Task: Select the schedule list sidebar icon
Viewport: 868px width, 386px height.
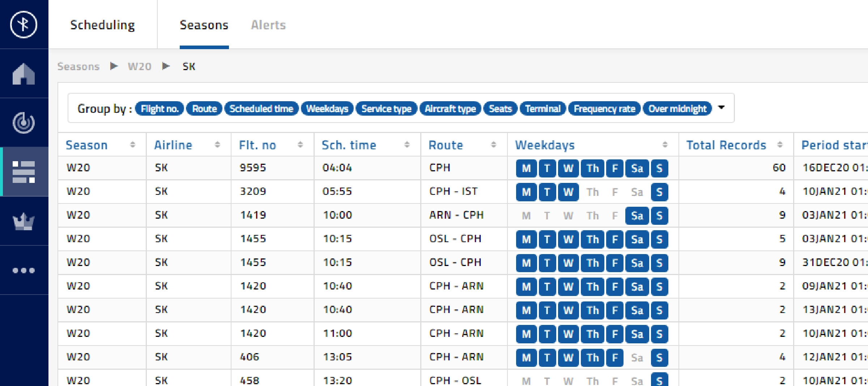Action: (24, 172)
